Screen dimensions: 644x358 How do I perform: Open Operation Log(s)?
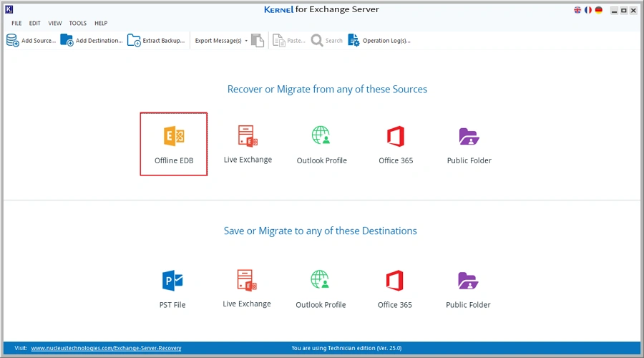tap(379, 40)
